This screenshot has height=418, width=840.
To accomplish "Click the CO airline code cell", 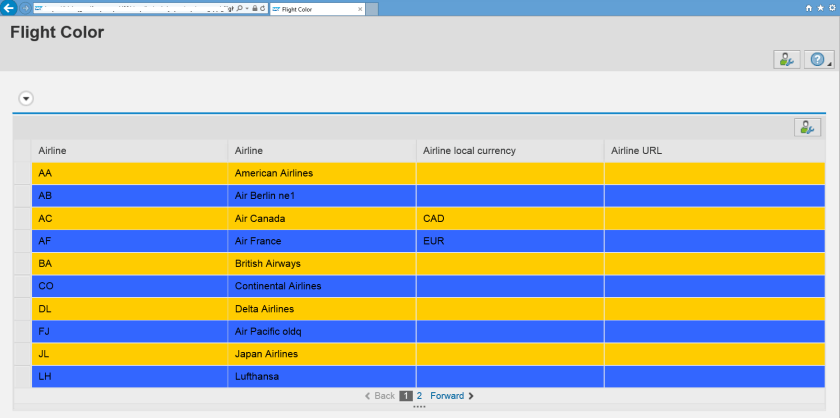I will pos(130,286).
